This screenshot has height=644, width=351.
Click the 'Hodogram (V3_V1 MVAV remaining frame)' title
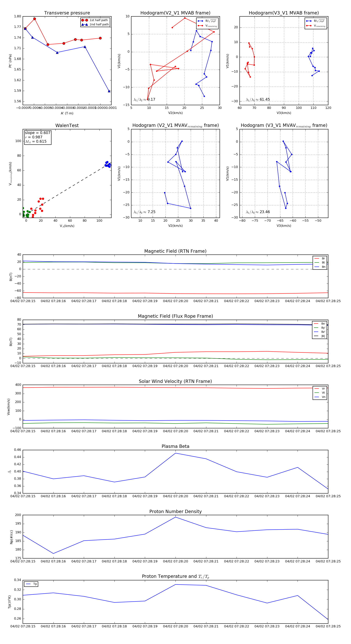[x=284, y=125]
